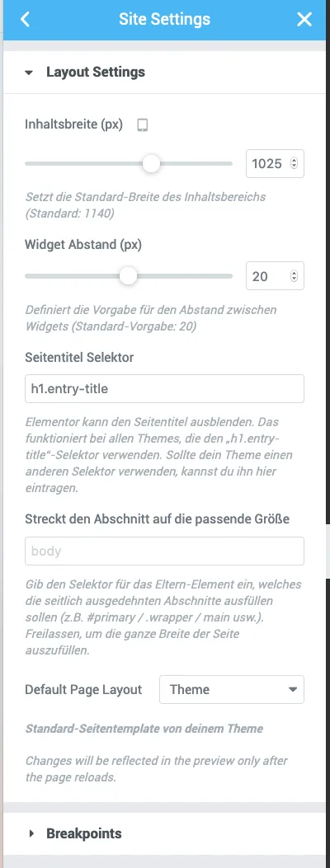
Task: Switch responsive mode via tablet device icon
Action: click(142, 125)
